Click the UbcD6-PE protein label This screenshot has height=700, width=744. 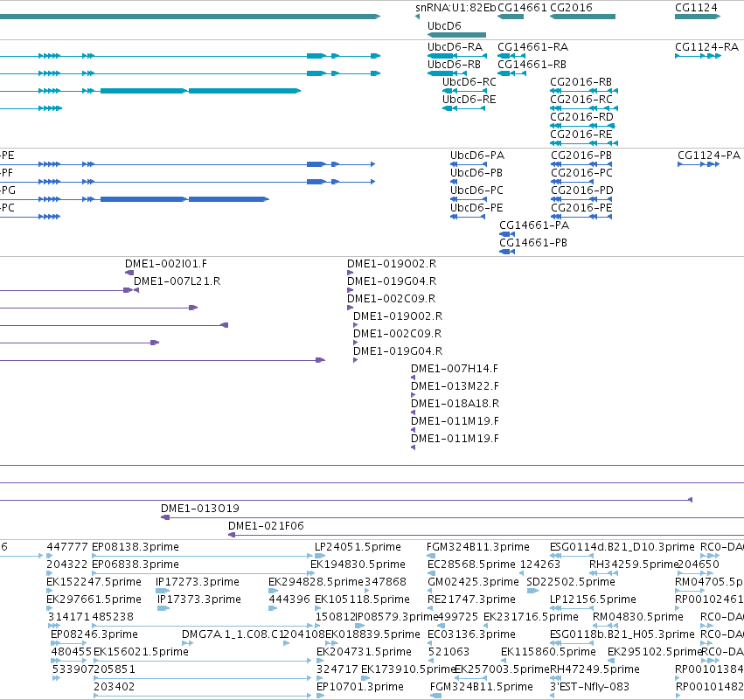point(476,208)
